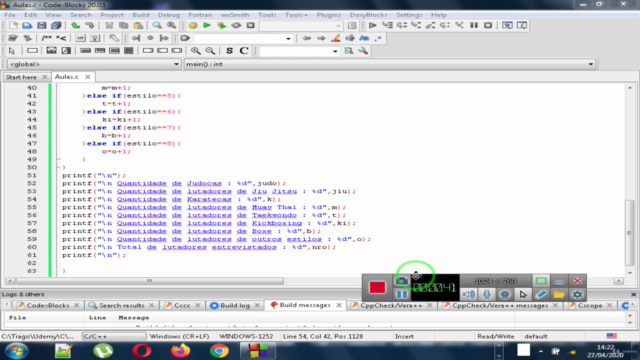Cut the selection with scissors icon

pyautogui.click(x=109, y=25)
